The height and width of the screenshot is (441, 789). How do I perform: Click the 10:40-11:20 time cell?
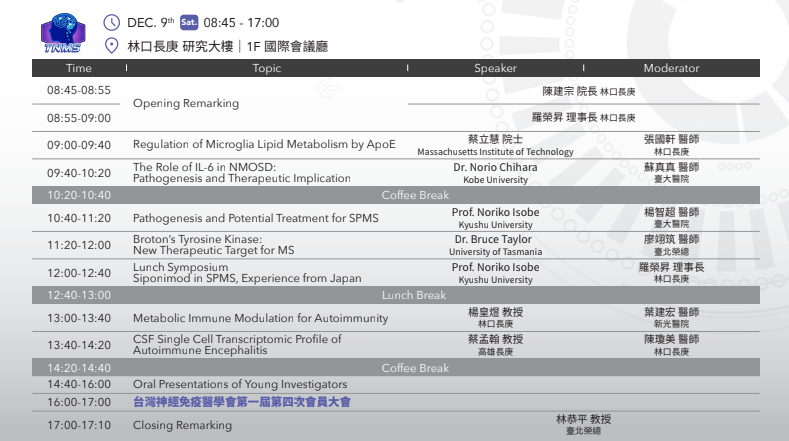tap(79, 218)
